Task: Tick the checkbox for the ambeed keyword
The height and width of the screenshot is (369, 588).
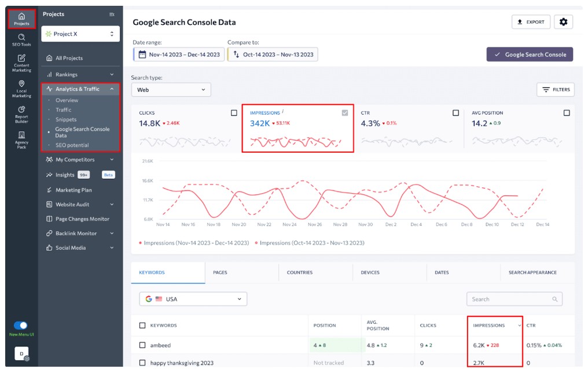Action: coord(142,345)
